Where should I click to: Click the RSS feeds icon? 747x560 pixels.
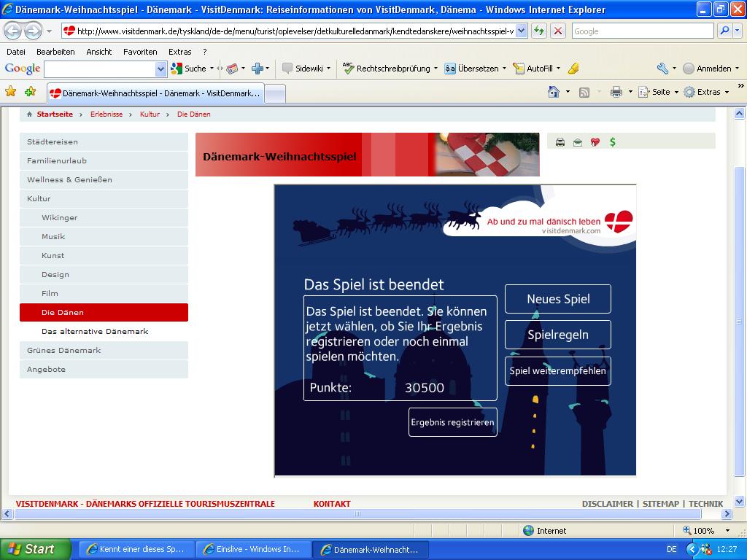click(584, 92)
